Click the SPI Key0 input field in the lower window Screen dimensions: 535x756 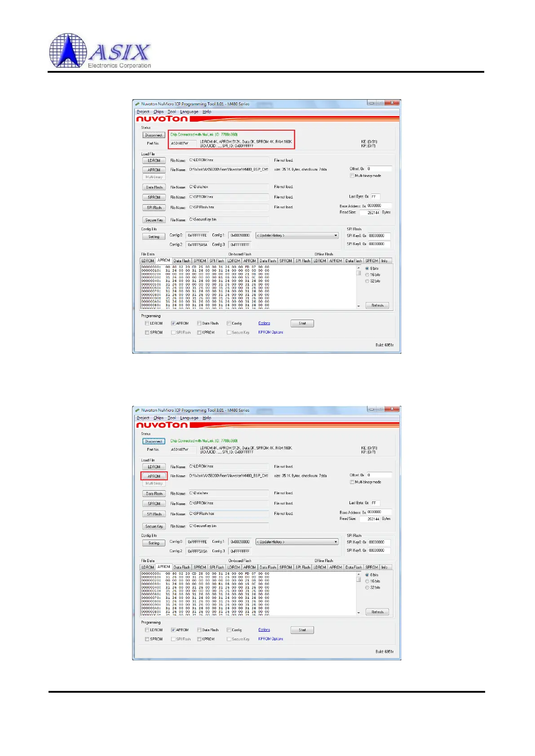pos(379,542)
